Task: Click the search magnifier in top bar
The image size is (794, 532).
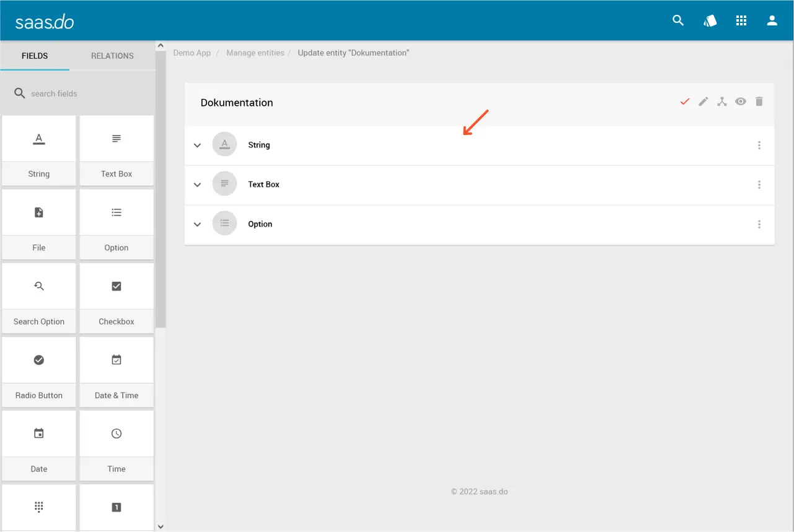Action: click(678, 20)
